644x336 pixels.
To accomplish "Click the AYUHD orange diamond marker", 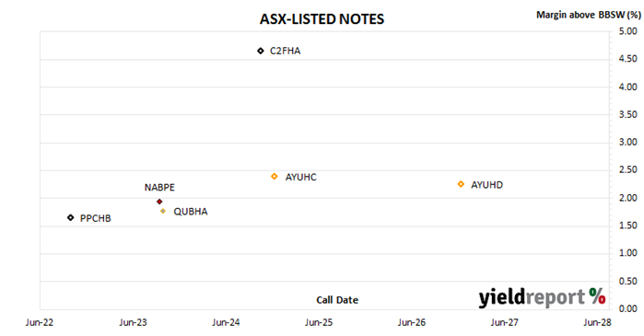I will click(x=461, y=184).
